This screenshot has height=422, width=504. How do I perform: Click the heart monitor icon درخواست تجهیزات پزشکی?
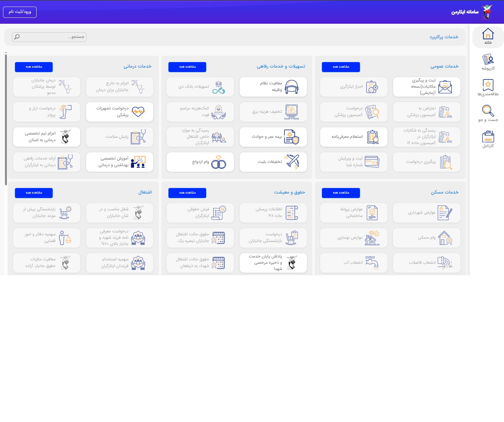[138, 112]
